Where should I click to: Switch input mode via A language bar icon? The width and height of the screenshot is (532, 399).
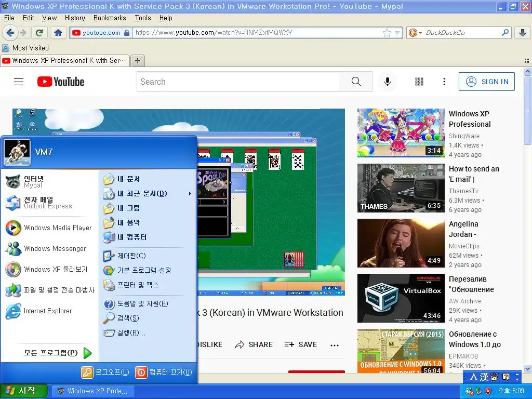[474, 377]
